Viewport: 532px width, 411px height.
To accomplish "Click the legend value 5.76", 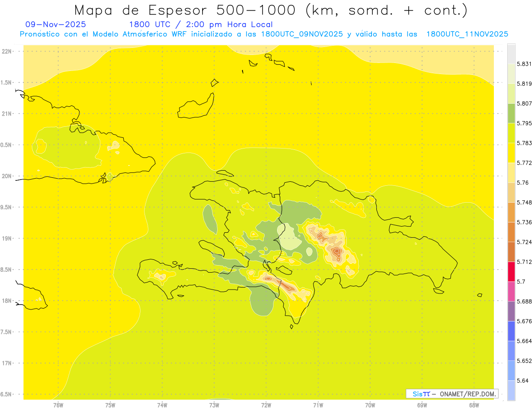I will (522, 183).
